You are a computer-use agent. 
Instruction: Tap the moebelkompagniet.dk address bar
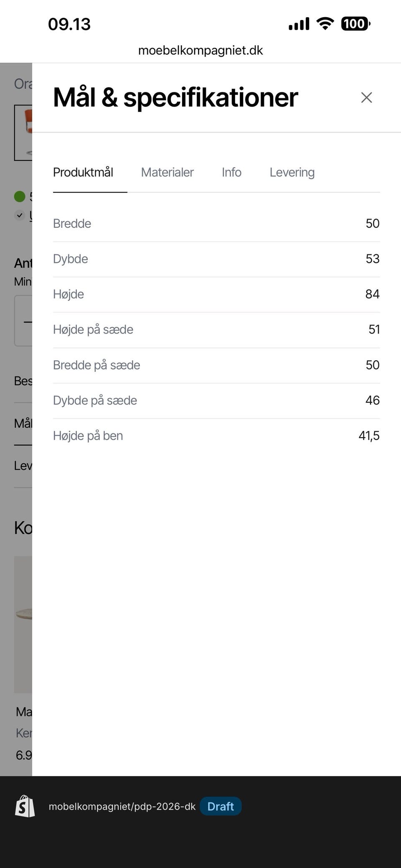(x=200, y=50)
